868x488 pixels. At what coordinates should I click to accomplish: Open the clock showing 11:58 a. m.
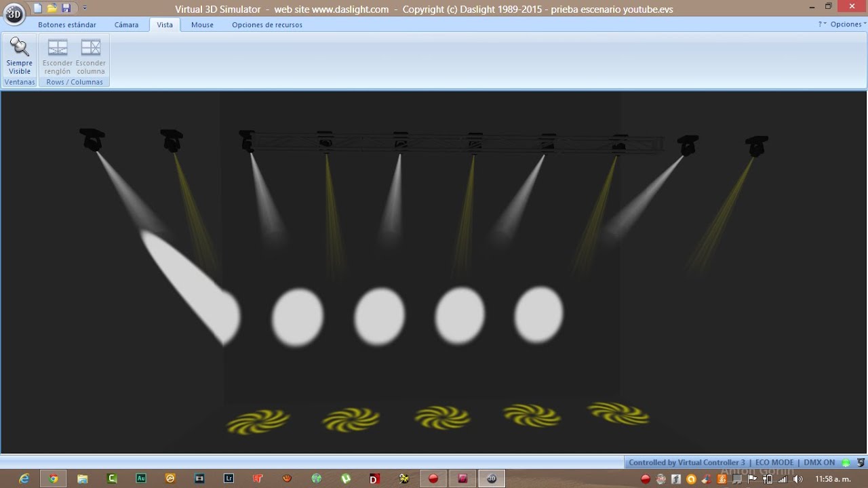tap(832, 479)
